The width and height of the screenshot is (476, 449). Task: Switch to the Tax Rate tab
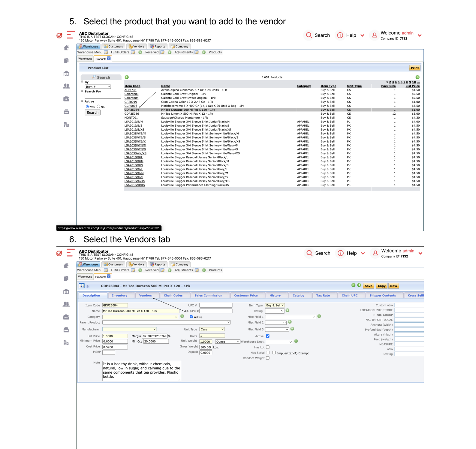323,296
